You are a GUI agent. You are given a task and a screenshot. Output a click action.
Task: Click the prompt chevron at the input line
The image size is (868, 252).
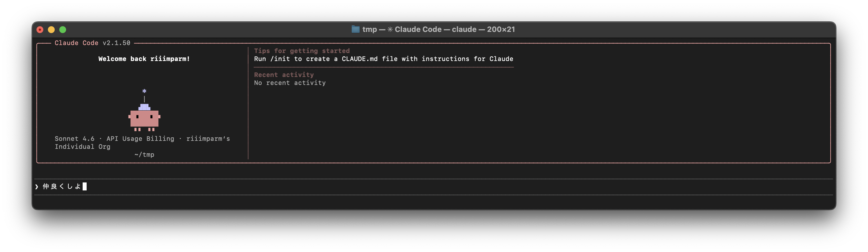pos(37,187)
